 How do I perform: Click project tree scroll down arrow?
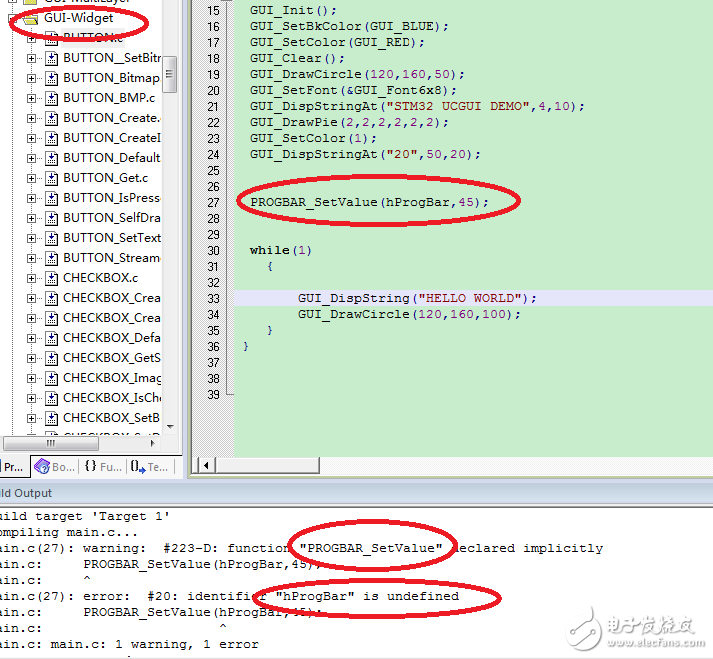click(x=170, y=427)
